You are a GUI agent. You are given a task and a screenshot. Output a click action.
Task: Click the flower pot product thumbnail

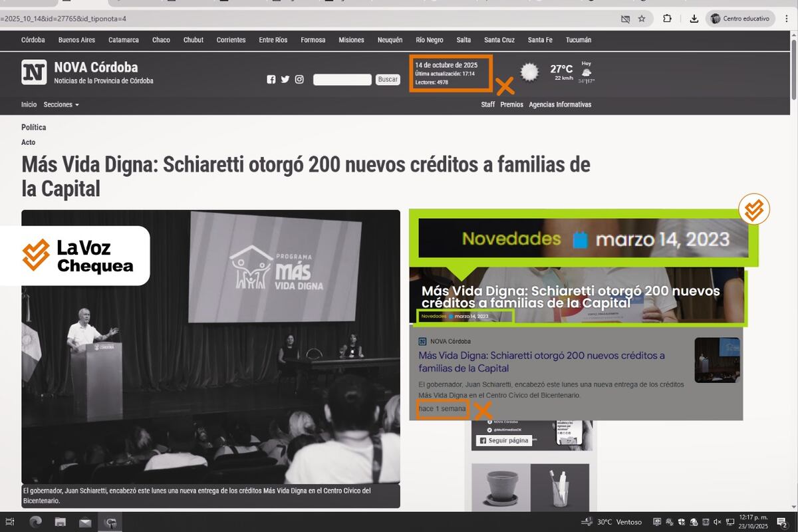pyautogui.click(x=501, y=487)
